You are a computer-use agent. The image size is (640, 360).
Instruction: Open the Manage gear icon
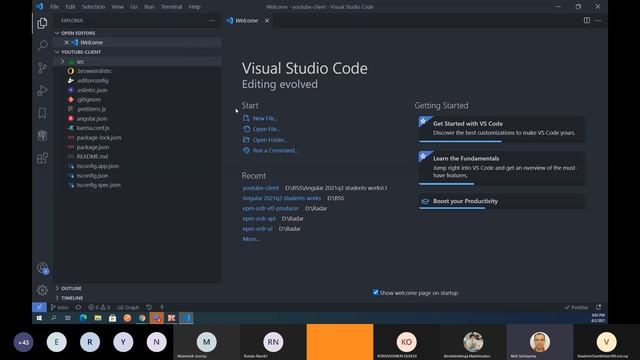point(42,290)
